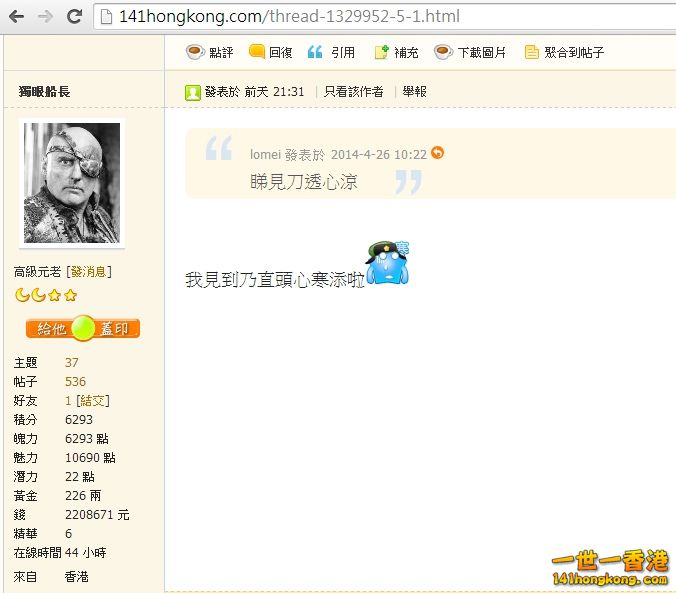Show only this author's posts via 只看該作者
676x593 pixels.
click(x=354, y=91)
